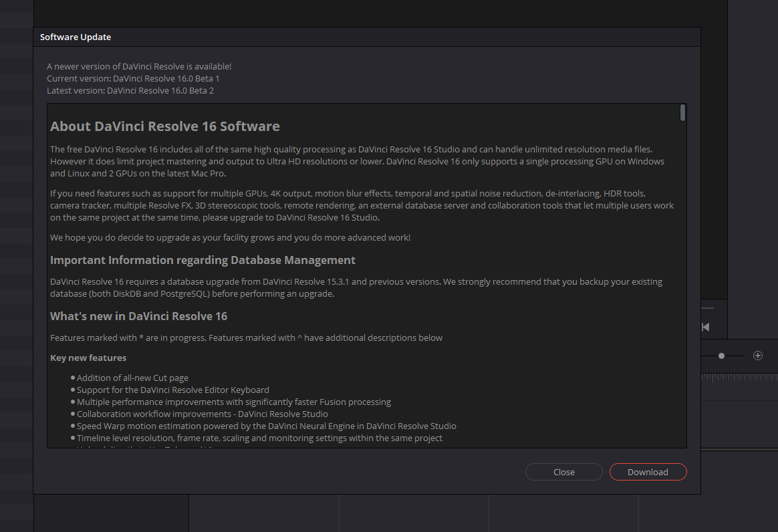Click the release notes scrollbar thumb
Viewport: 778px width, 532px height.
tap(682, 113)
